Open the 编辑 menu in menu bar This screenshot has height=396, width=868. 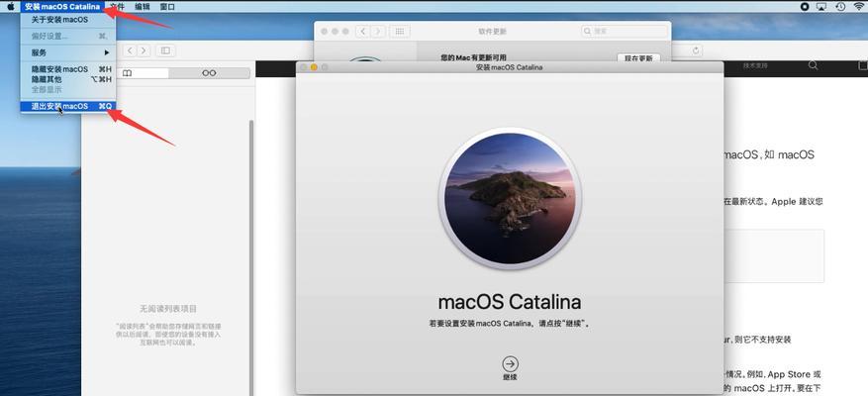tap(143, 7)
